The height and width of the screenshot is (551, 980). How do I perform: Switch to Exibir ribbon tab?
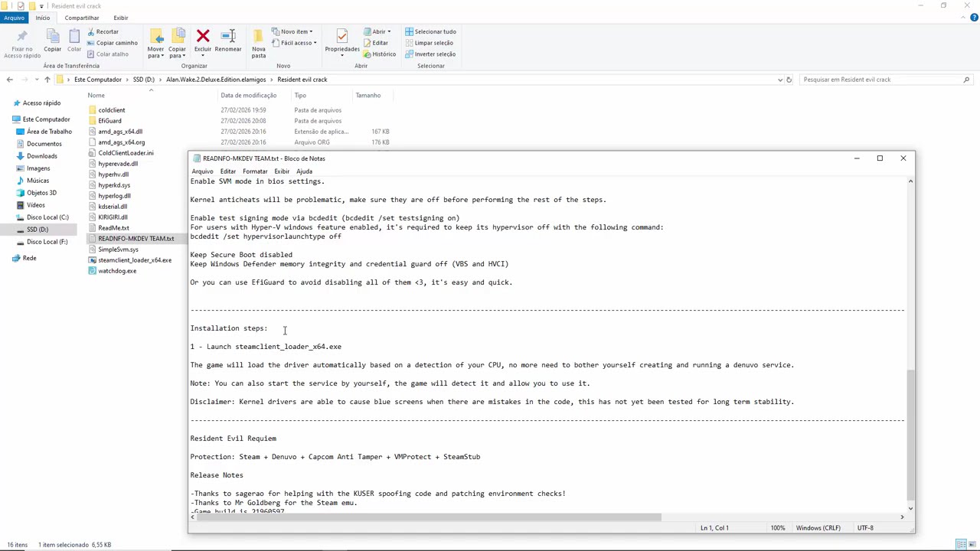(121, 18)
